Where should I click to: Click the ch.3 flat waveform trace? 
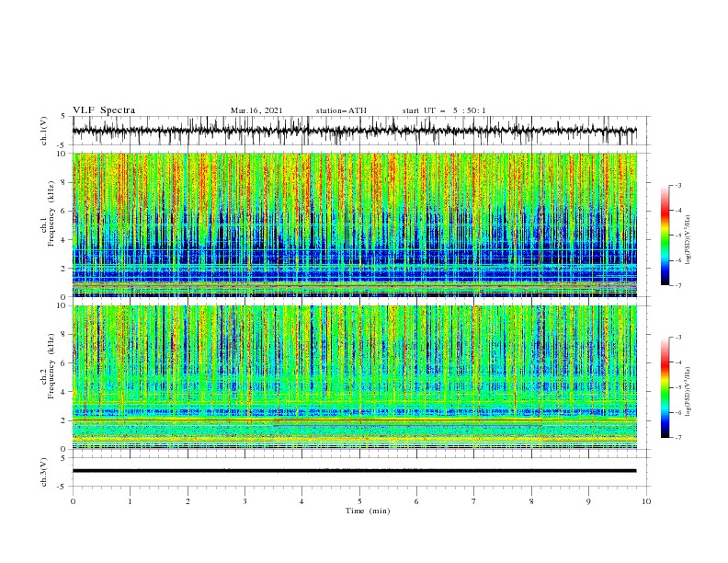tap(354, 471)
